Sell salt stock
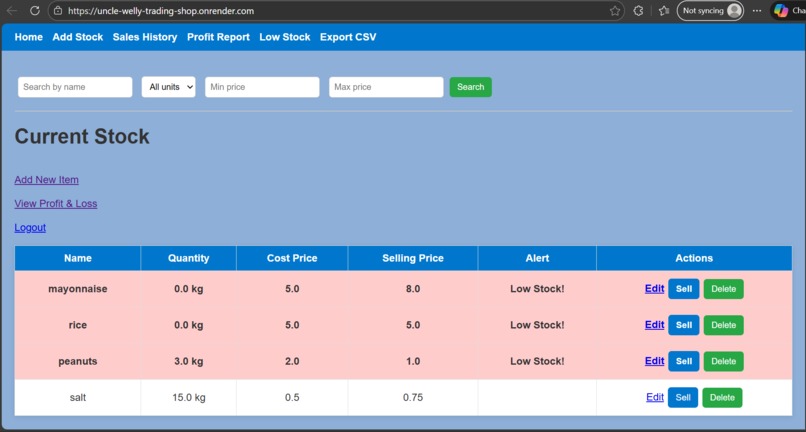806x432 pixels. (683, 398)
